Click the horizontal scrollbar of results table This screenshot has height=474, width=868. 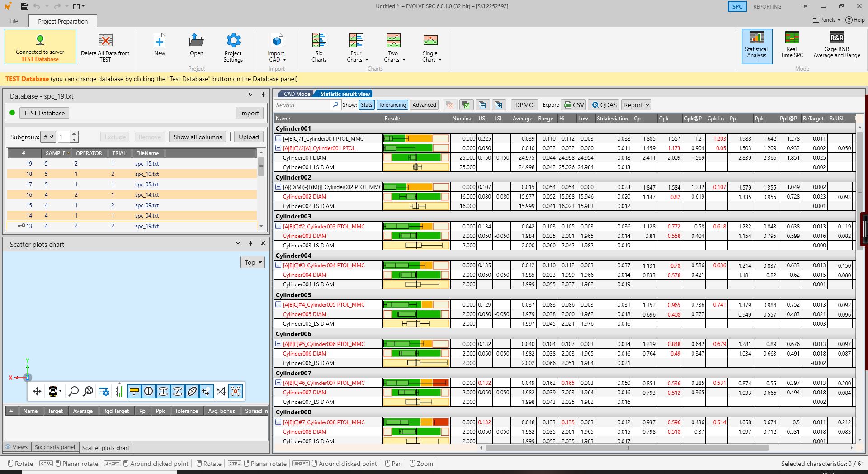pos(627,448)
